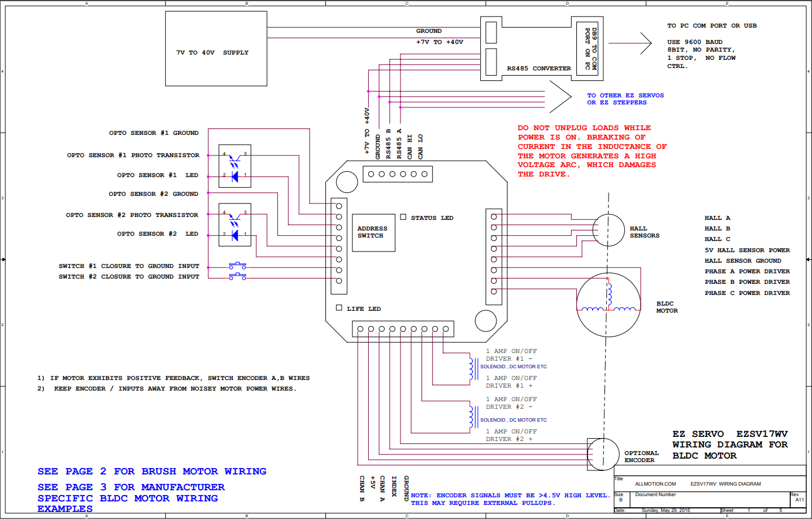This screenshot has height=519, width=812.
Task: Click the Switch #1 pushbutton symbol
Action: 237,266
